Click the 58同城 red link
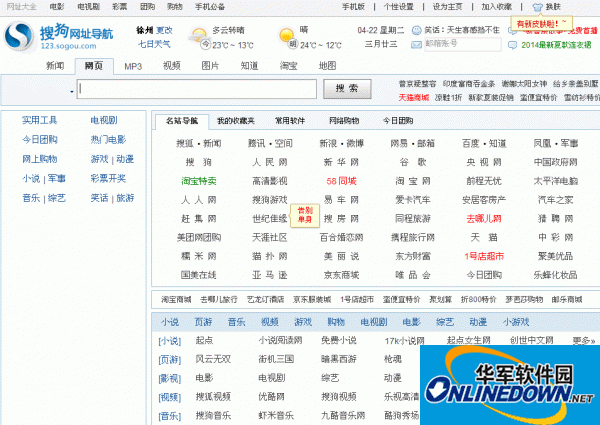 click(x=341, y=181)
